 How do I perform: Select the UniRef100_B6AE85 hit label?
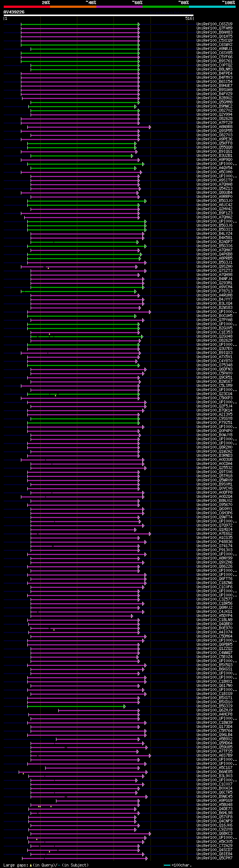point(214,772)
